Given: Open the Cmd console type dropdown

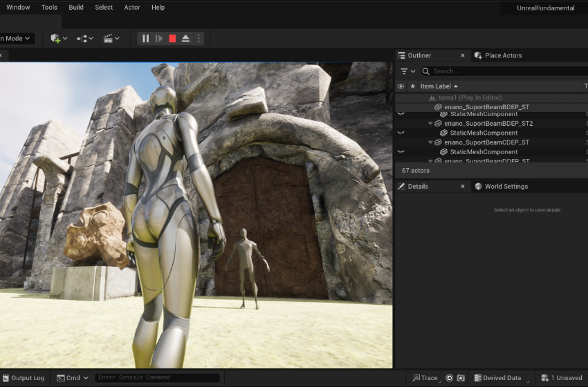Looking at the screenshot, I should click(x=73, y=377).
